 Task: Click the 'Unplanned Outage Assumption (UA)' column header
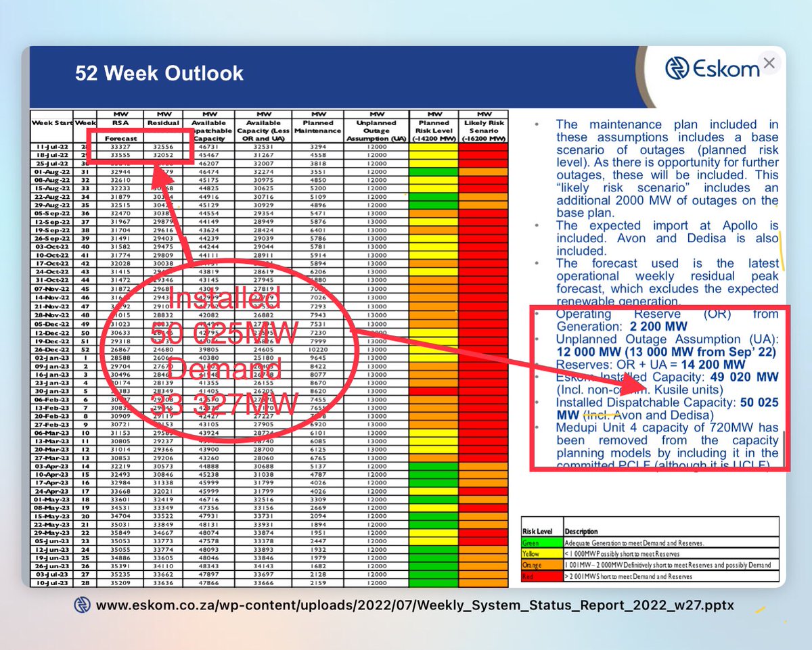pos(376,131)
